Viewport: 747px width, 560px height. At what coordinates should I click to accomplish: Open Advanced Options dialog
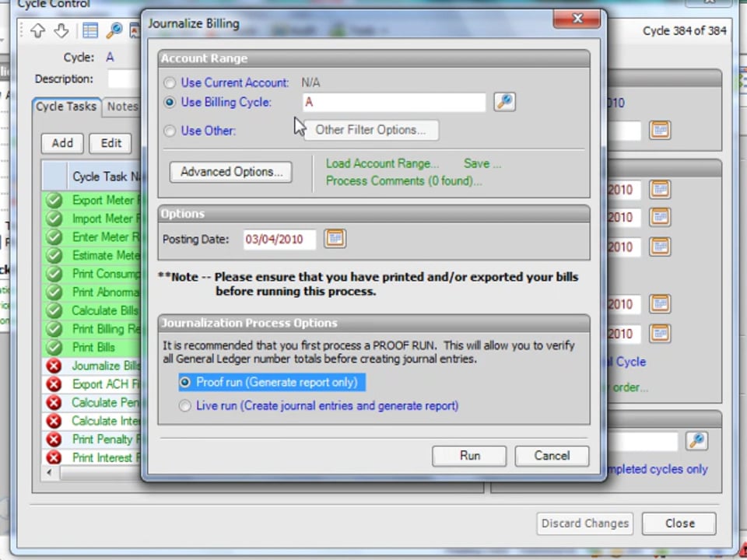click(231, 172)
